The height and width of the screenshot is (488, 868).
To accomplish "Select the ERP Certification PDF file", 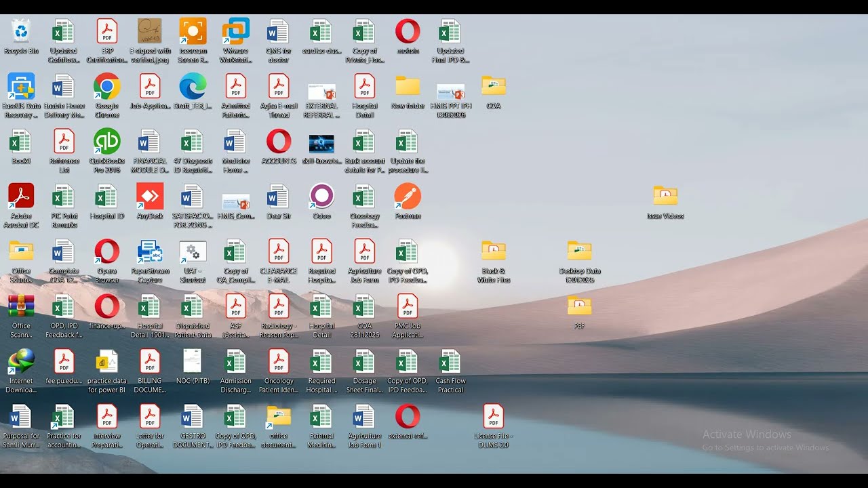I will (107, 31).
